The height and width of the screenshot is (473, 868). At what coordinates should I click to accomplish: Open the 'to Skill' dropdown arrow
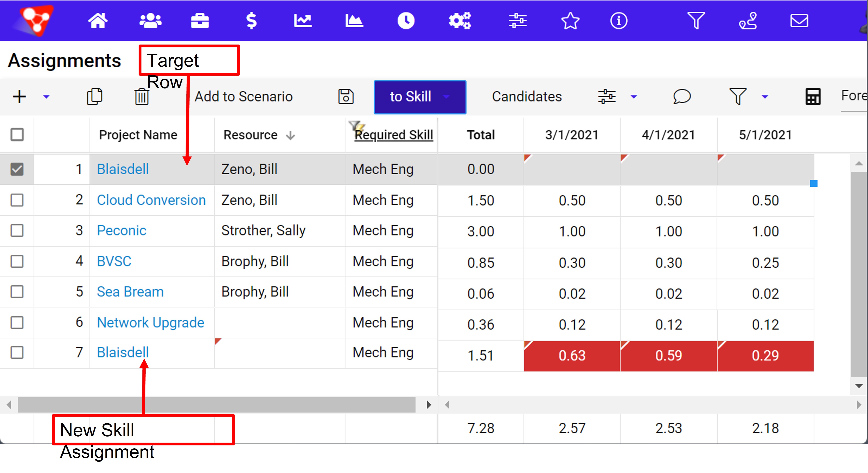pyautogui.click(x=447, y=97)
